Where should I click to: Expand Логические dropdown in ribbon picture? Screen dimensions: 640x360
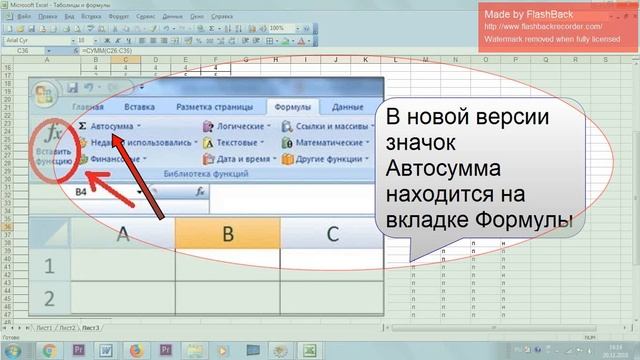[x=269, y=126]
